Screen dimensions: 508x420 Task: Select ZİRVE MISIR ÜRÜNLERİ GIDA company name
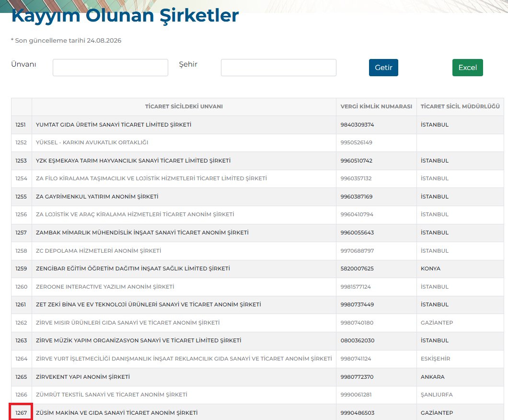[x=127, y=323]
